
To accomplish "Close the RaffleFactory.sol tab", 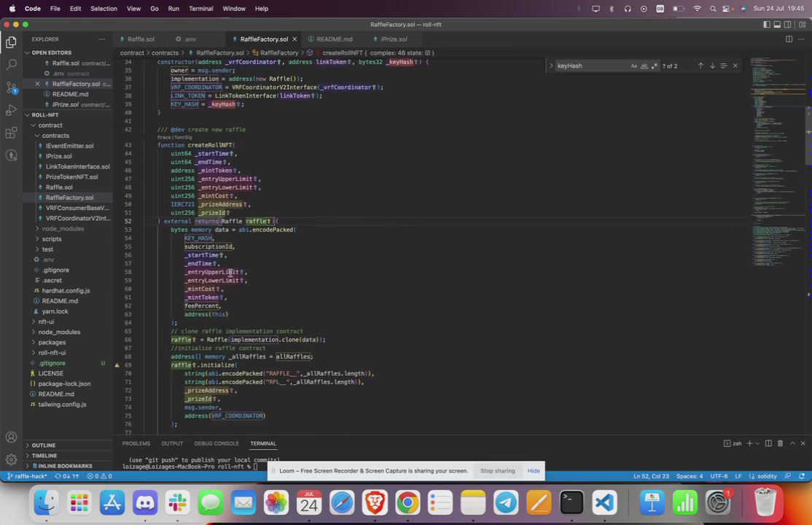I will pos(294,39).
